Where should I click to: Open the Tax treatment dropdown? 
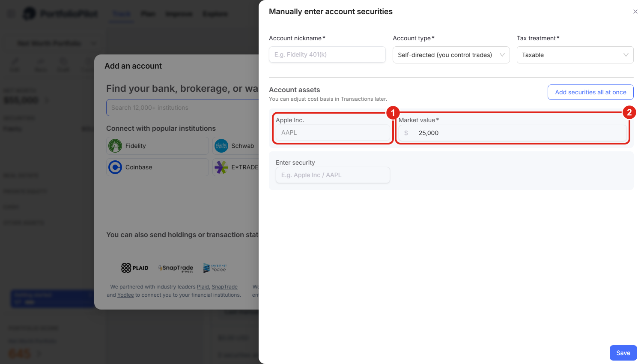[575, 55]
